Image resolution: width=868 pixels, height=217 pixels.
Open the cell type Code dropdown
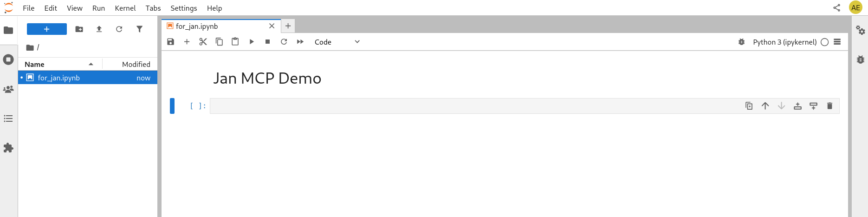pyautogui.click(x=337, y=42)
